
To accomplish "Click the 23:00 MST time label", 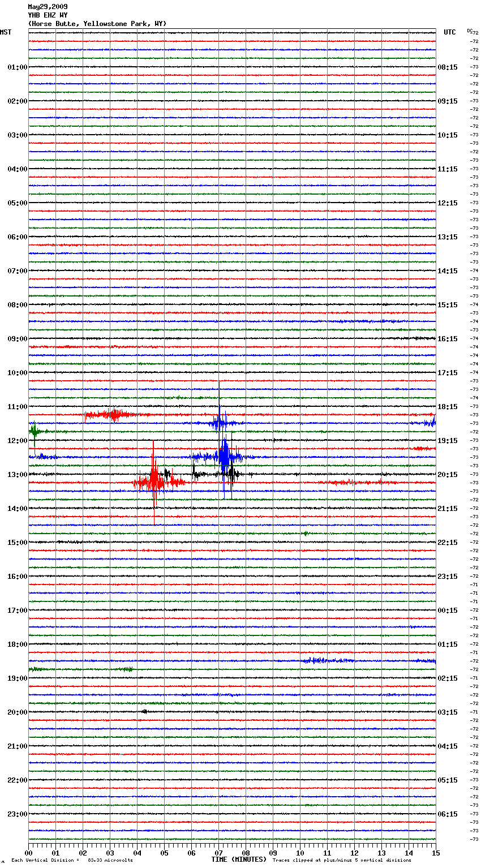I will (x=17, y=814).
